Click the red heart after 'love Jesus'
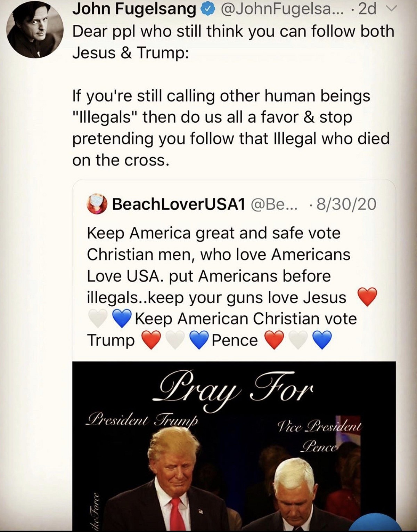This screenshot has width=417, height=532. pos(367,297)
